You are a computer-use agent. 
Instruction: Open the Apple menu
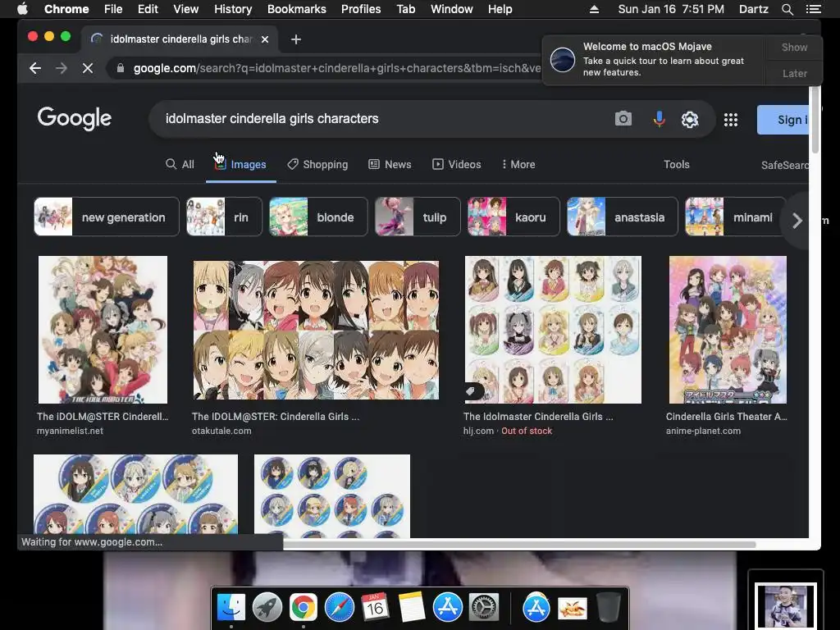[22, 8]
